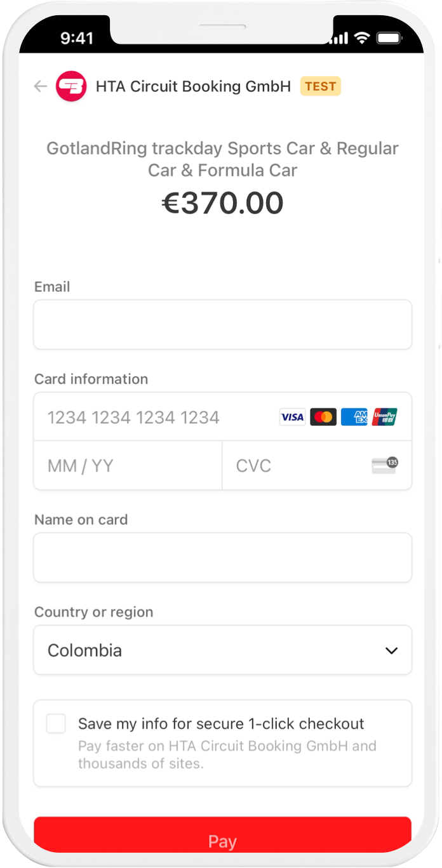Click the TEST mode badge
The width and height of the screenshot is (442, 868).
[x=320, y=86]
